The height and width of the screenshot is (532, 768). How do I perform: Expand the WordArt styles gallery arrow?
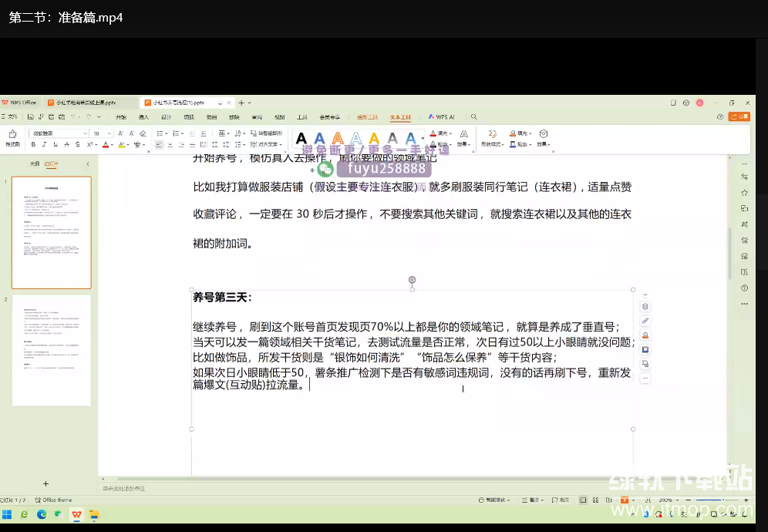coord(423,139)
